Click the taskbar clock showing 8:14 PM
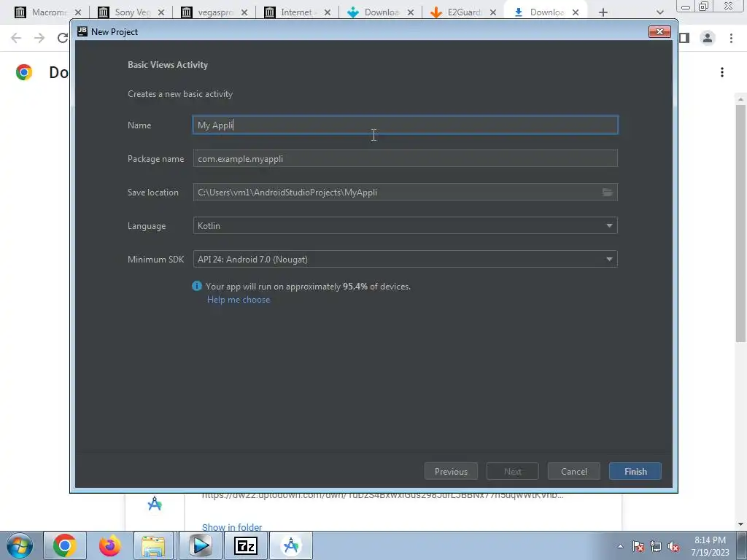The height and width of the screenshot is (560, 747). coord(710,546)
